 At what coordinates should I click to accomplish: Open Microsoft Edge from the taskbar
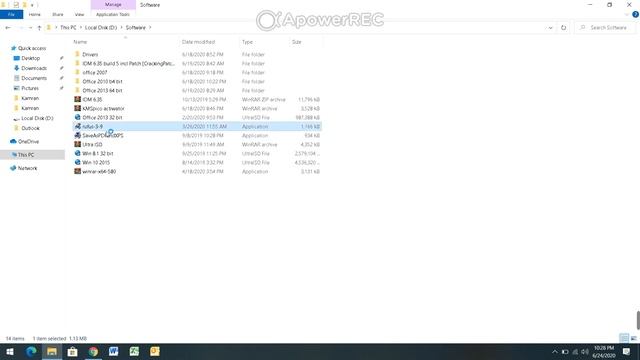click(x=31, y=351)
